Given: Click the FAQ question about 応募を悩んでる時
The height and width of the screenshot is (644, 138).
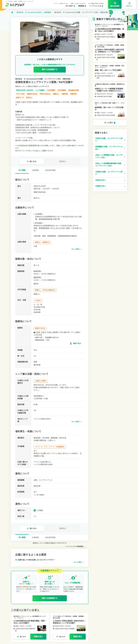Looking at the screenshot, I should point(35,560).
